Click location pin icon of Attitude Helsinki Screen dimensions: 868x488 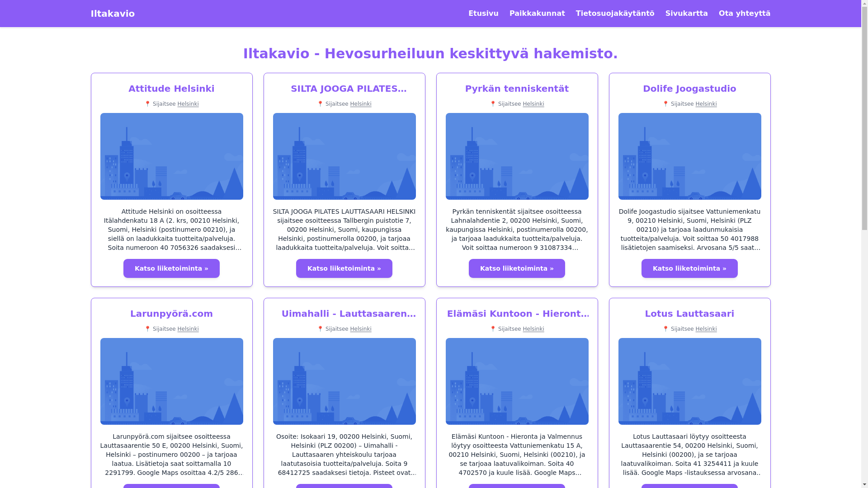[x=147, y=104]
